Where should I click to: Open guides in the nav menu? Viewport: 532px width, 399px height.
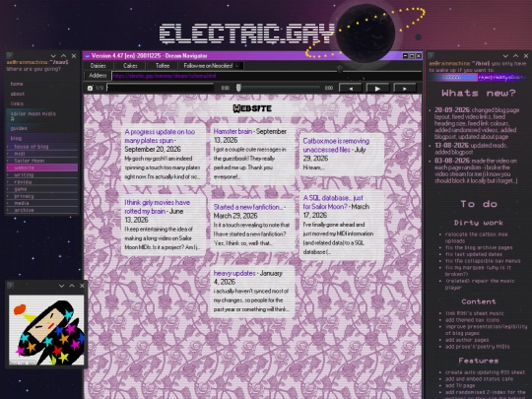coord(19,128)
